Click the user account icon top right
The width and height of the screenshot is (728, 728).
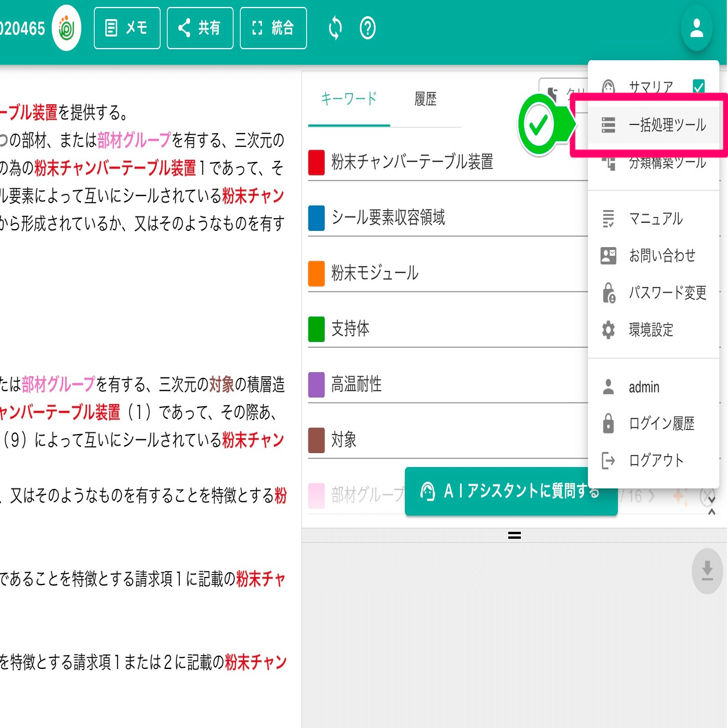697,27
